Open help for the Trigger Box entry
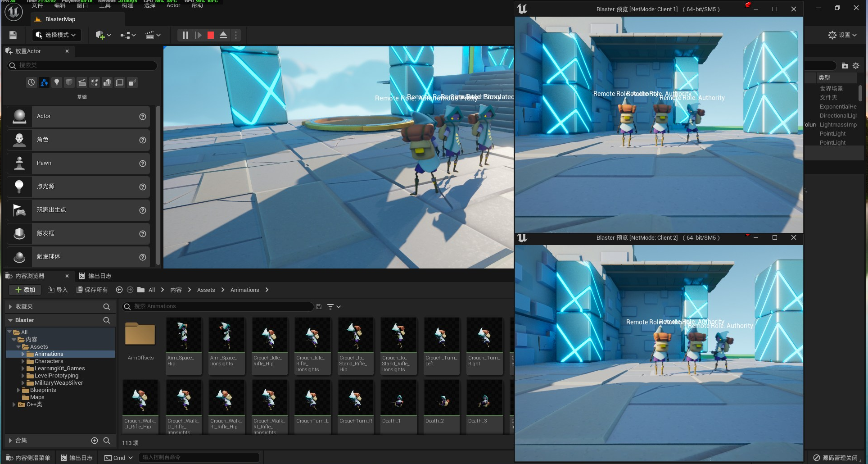This screenshot has width=868, height=464. 143,234
